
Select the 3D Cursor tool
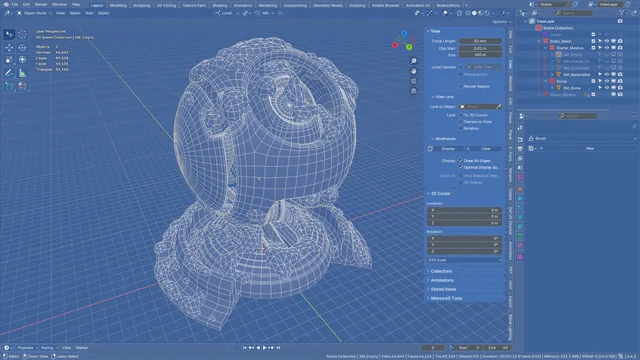tap(22, 35)
